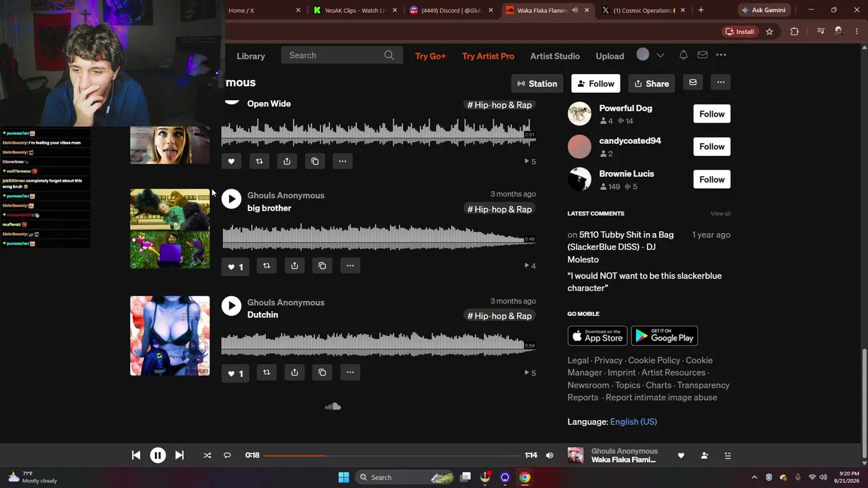Image resolution: width=868 pixels, height=488 pixels.
Task: Copy link of the Open Wide track
Action: pos(315,161)
